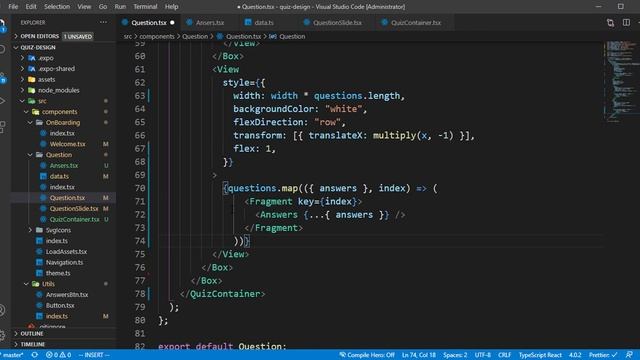This screenshot has width=640, height=360.
Task: Open QuestionSlide.tsx in explorer tree
Action: (74, 209)
